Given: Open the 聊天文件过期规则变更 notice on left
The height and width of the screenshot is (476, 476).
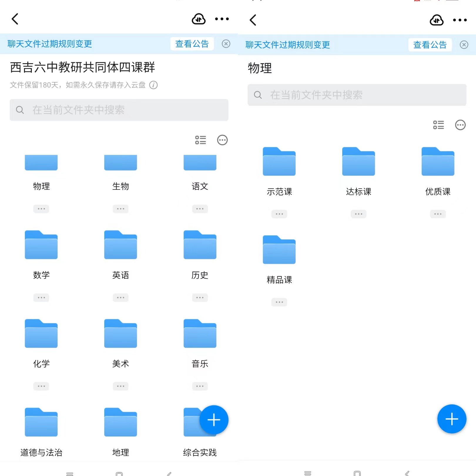Looking at the screenshot, I should 50,44.
